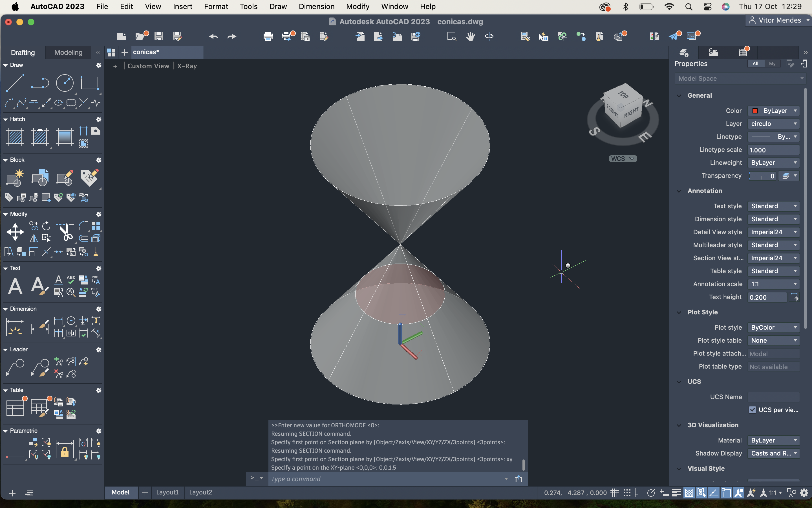
Task: Switch to the Layout1 tab
Action: 167,492
